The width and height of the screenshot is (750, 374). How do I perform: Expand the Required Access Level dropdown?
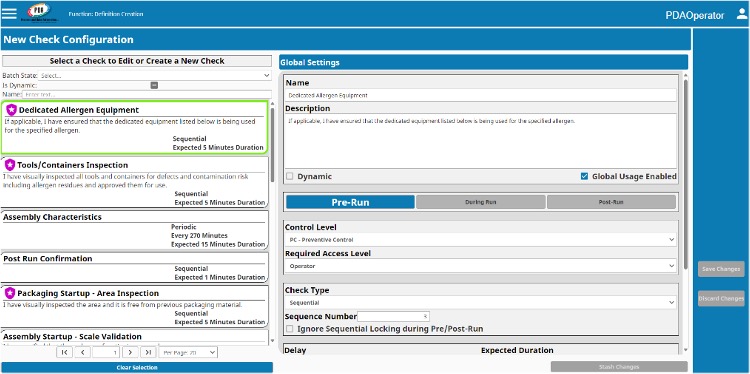coord(481,266)
